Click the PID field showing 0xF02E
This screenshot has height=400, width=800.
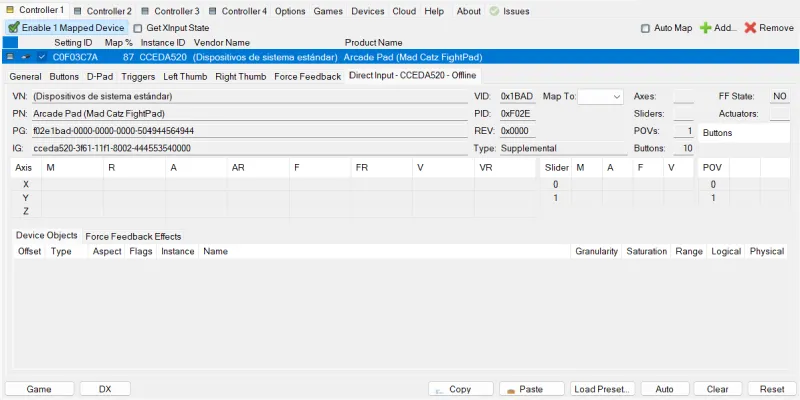pos(517,114)
